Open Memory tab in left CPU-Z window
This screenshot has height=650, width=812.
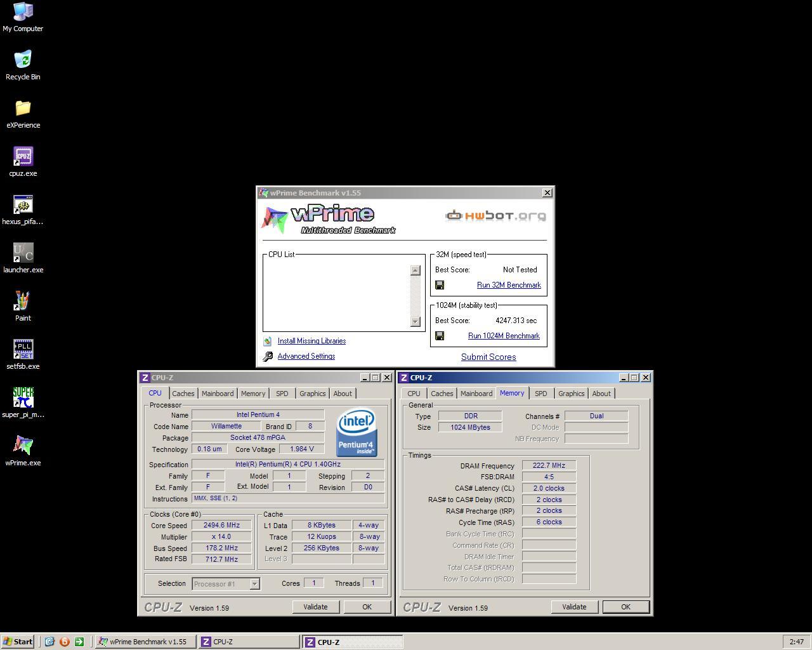click(253, 394)
